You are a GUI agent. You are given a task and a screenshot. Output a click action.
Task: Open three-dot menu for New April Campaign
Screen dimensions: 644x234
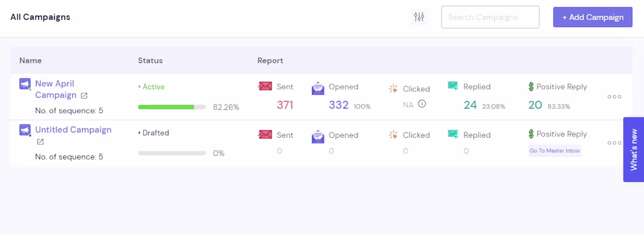(x=614, y=97)
